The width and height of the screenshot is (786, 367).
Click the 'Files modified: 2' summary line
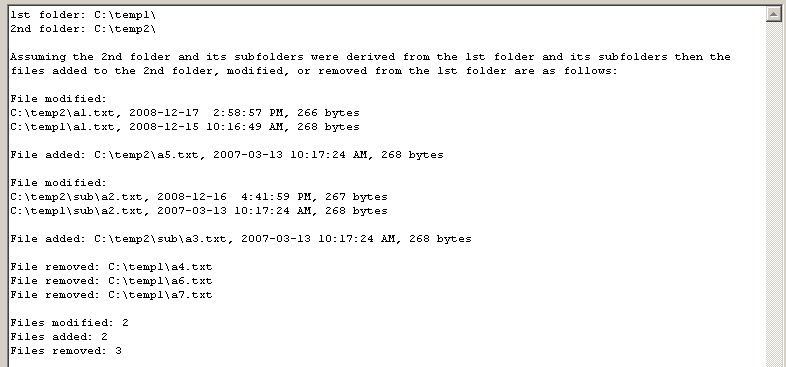point(69,323)
